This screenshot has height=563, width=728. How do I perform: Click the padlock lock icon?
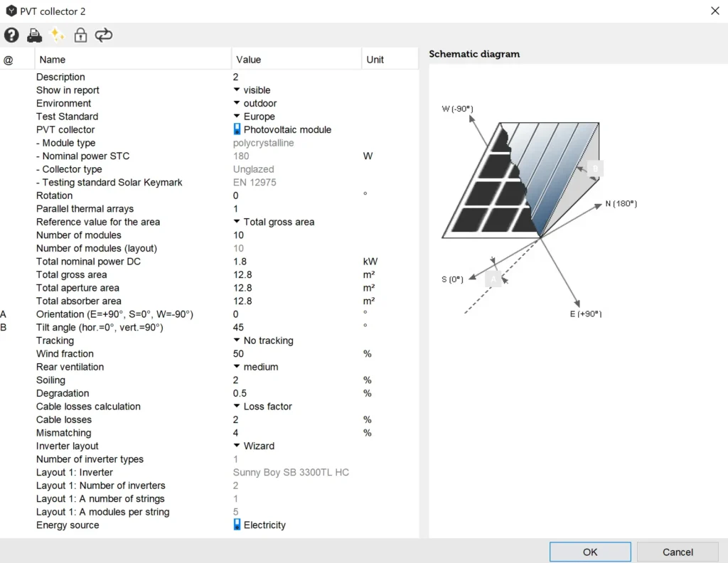[80, 35]
